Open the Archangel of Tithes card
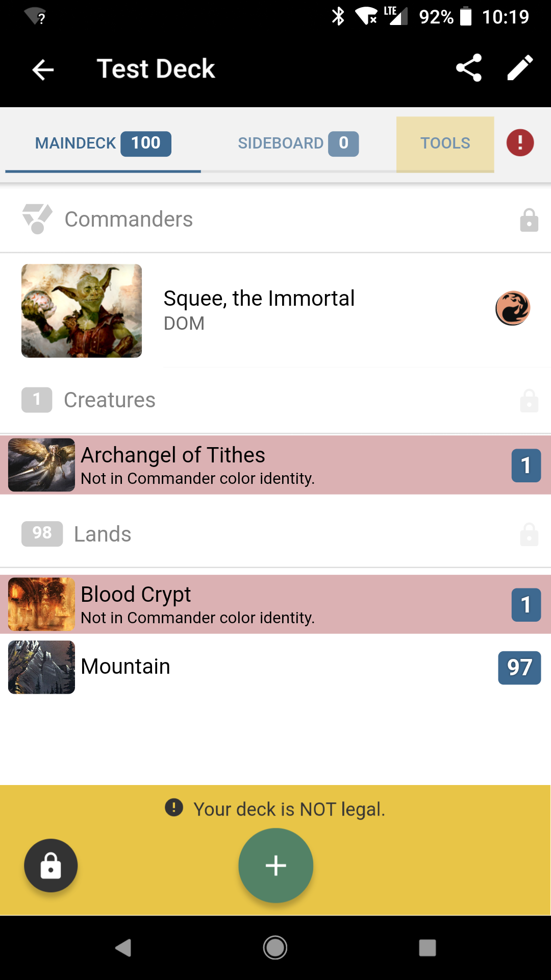The height and width of the screenshot is (980, 551). 255,465
